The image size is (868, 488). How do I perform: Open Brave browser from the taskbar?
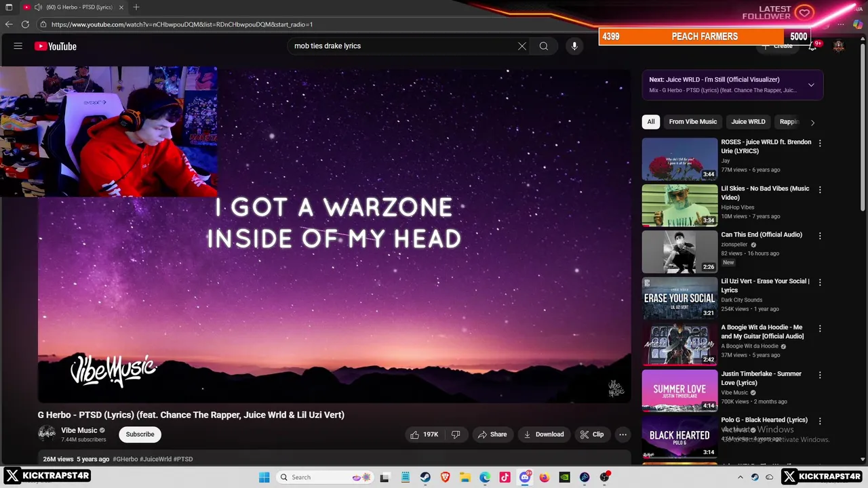(x=446, y=477)
